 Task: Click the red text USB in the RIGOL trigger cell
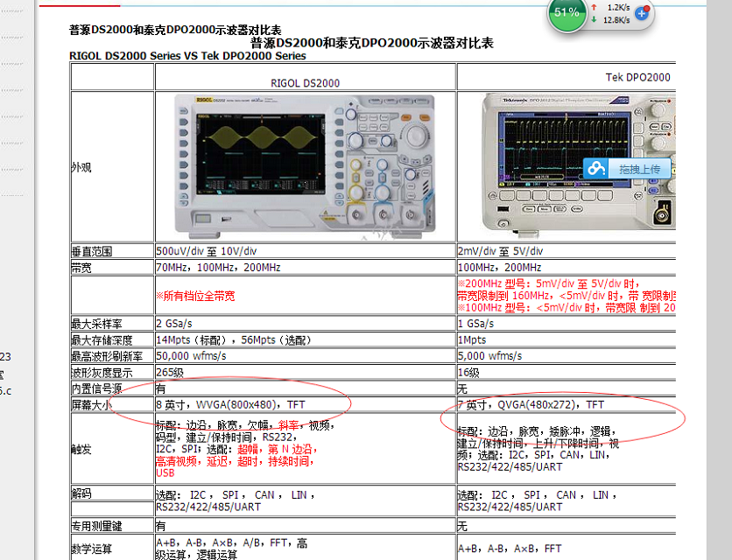pos(165,473)
